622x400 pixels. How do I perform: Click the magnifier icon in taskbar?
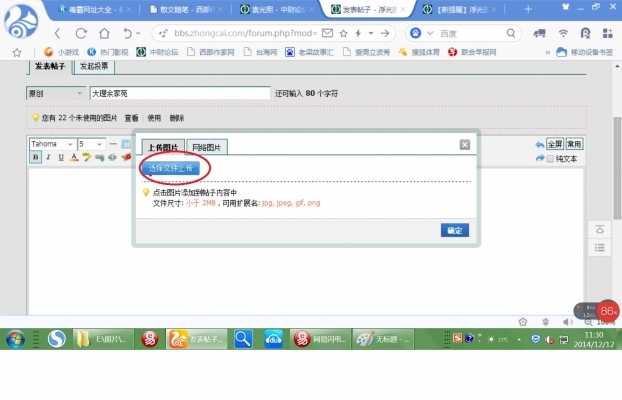[243, 339]
